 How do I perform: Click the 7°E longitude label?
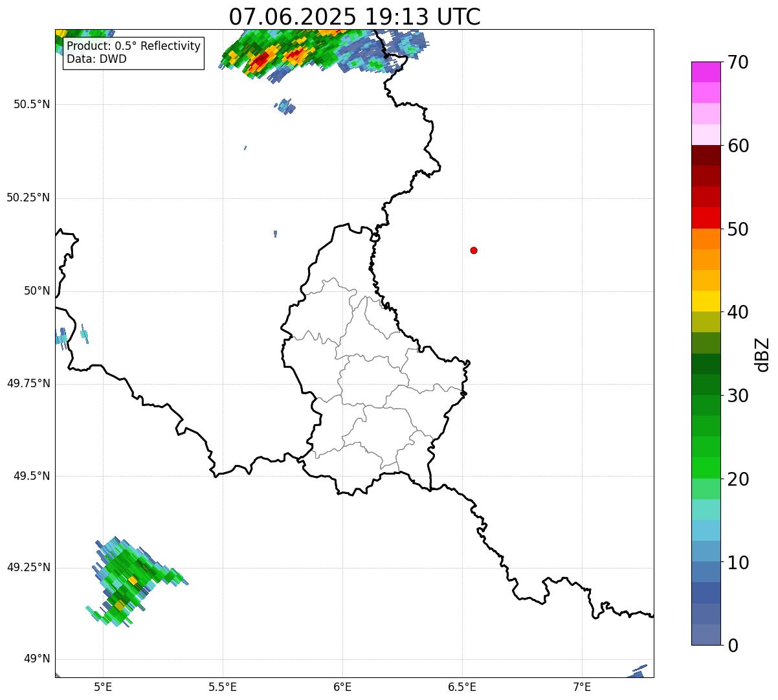point(582,686)
